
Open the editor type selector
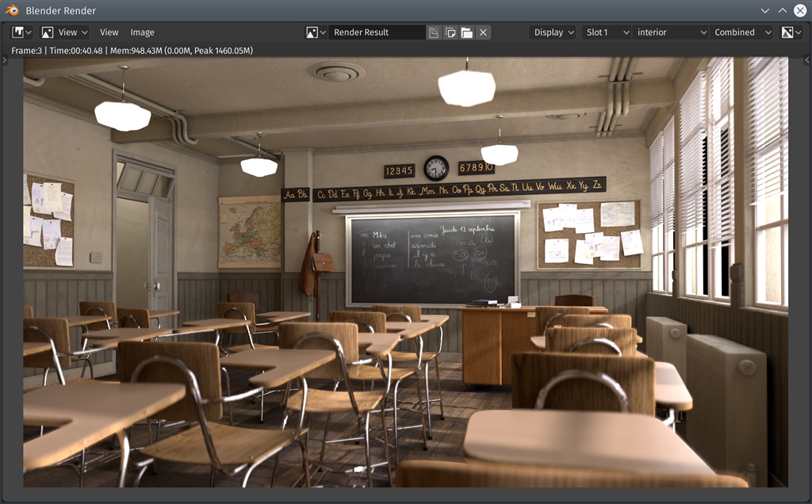[21, 32]
